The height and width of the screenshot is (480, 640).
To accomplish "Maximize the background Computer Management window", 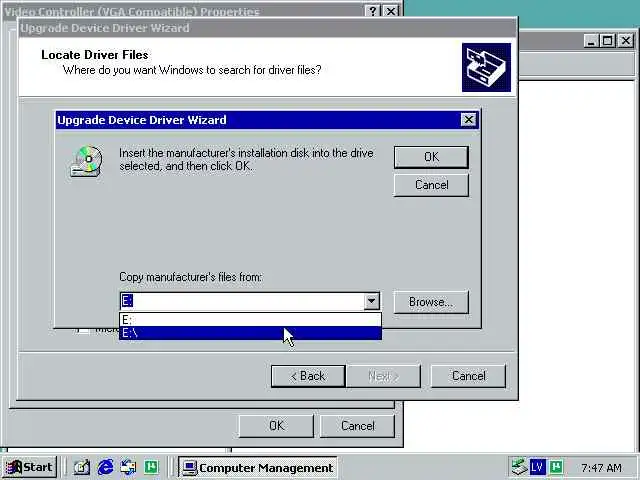I will pyautogui.click(x=608, y=41).
